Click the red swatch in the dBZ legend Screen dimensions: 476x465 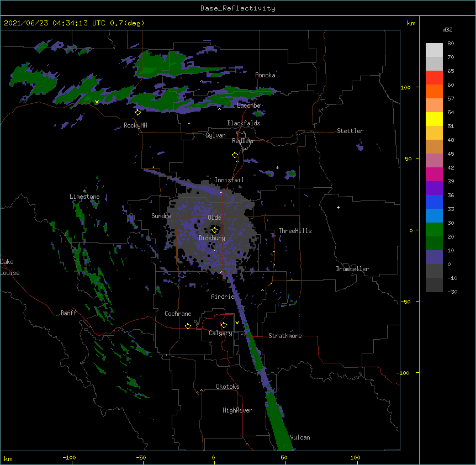tap(434, 77)
